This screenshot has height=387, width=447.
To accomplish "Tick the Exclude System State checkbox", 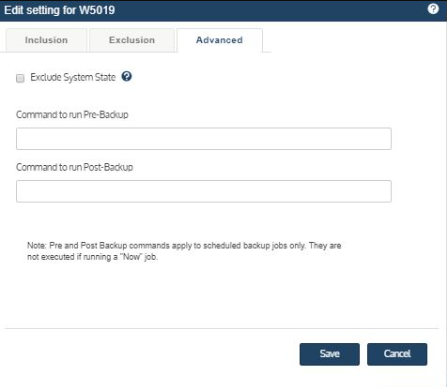I will click(20, 78).
